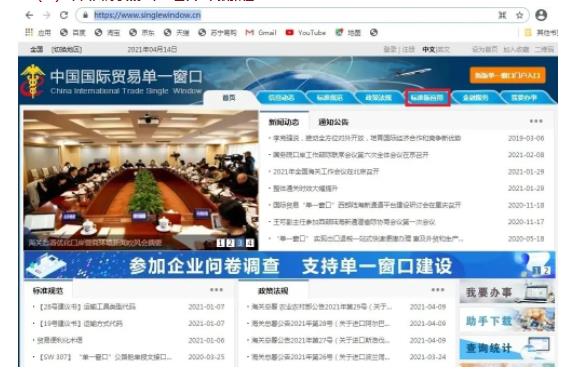Switch survey banner to slide 2

tap(546, 270)
